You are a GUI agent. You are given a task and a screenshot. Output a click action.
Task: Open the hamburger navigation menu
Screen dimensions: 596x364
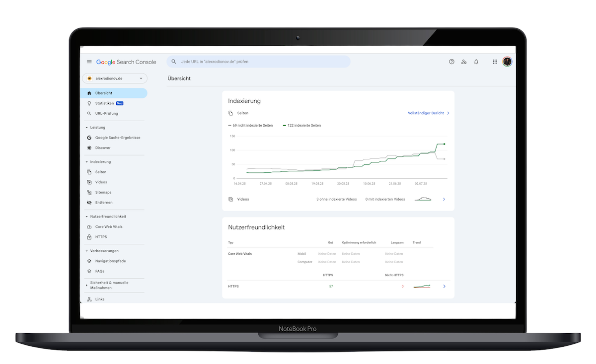click(x=89, y=62)
